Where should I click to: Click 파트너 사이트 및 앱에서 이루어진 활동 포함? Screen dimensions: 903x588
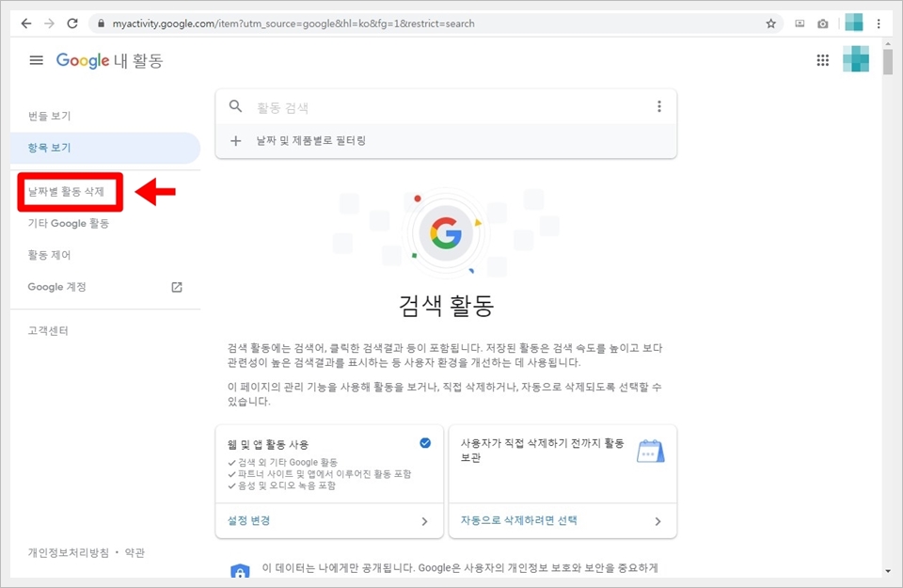[325, 474]
